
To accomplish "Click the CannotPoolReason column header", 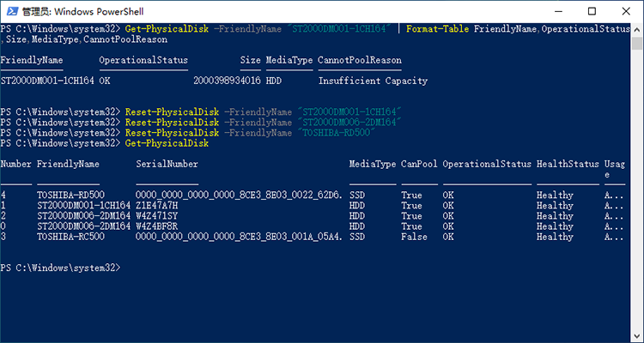I will (x=360, y=60).
